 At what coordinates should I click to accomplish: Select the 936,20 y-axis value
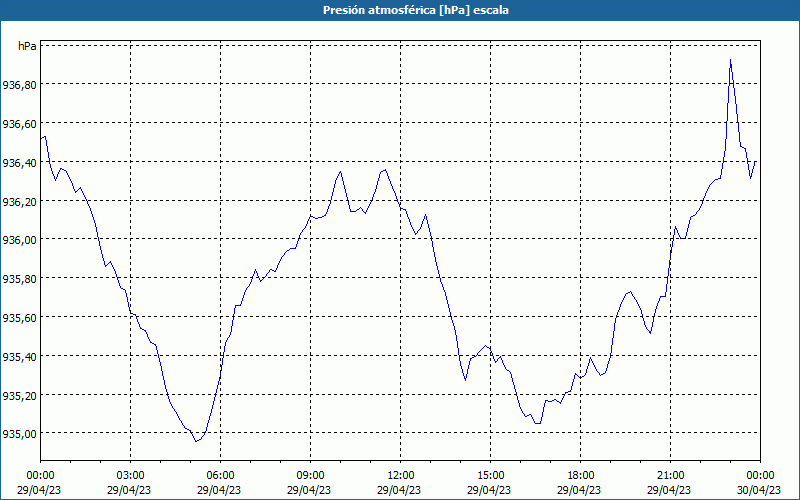click(x=19, y=202)
